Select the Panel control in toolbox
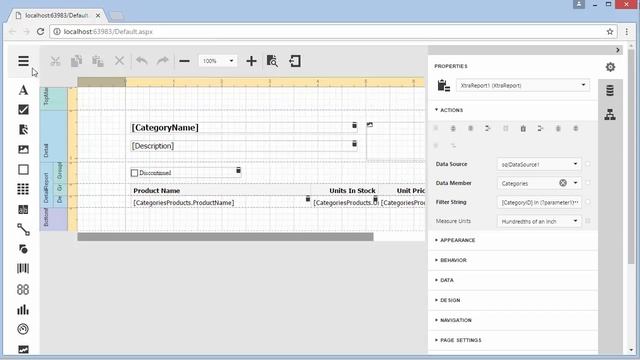This screenshot has height=360, width=640. (x=23, y=169)
